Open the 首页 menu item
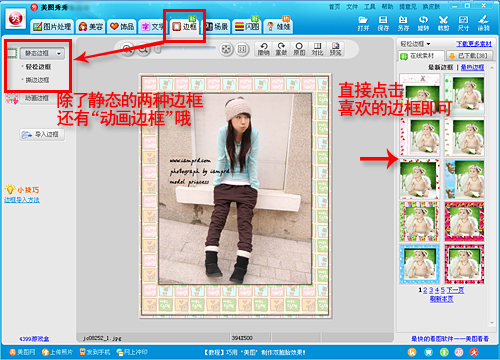 [335, 7]
